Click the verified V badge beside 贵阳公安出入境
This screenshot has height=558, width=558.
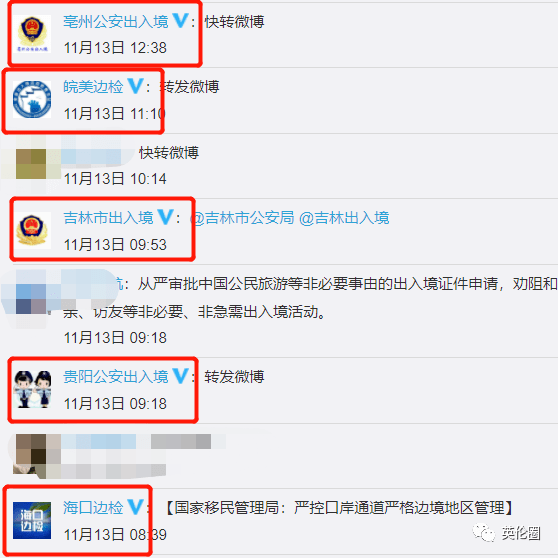tap(180, 376)
